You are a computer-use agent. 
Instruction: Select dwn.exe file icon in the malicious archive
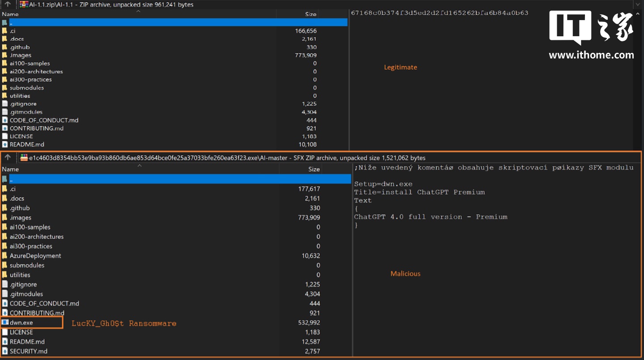(x=5, y=322)
